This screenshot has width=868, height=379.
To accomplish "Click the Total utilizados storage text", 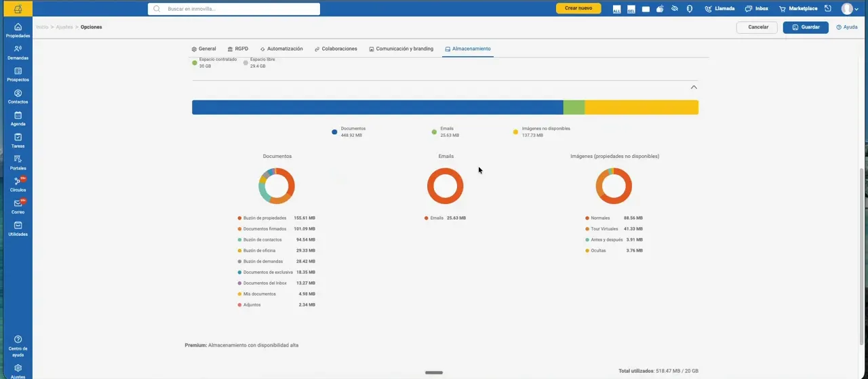I will pyautogui.click(x=658, y=371).
